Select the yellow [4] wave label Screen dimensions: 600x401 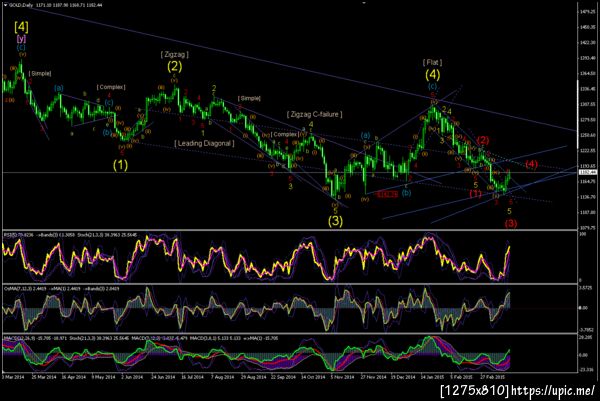click(21, 27)
